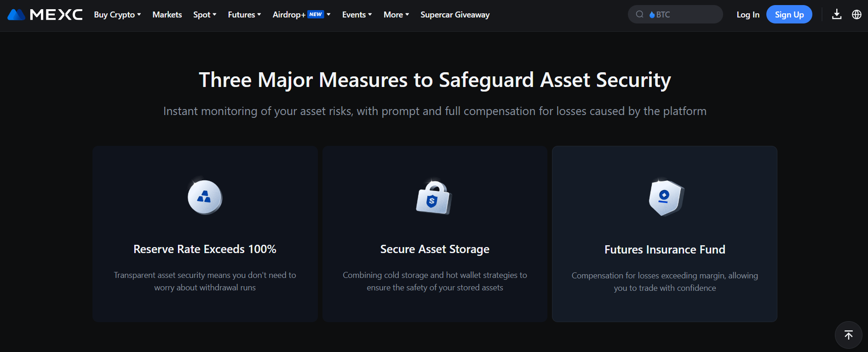Image resolution: width=868 pixels, height=352 pixels.
Task: Expand the More menu
Action: click(396, 15)
